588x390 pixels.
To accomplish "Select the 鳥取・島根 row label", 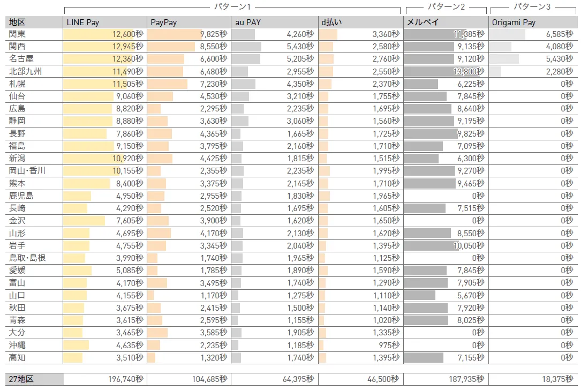I will tap(27, 258).
